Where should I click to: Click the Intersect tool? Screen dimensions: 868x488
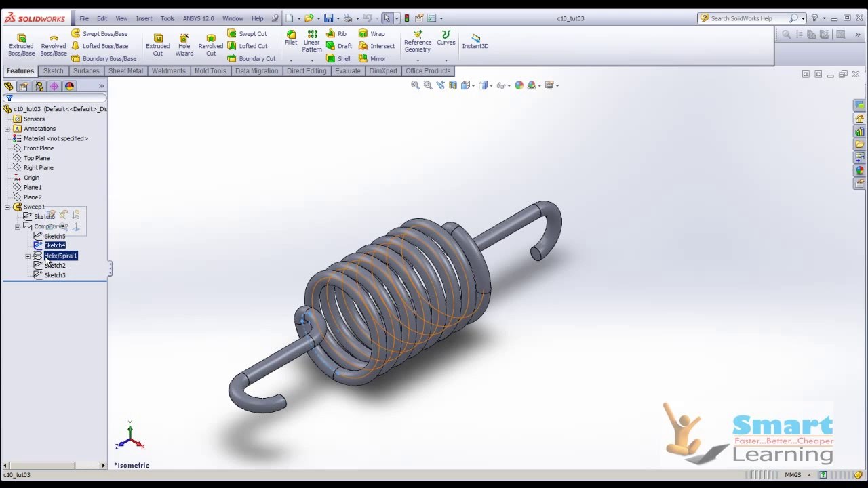(376, 46)
